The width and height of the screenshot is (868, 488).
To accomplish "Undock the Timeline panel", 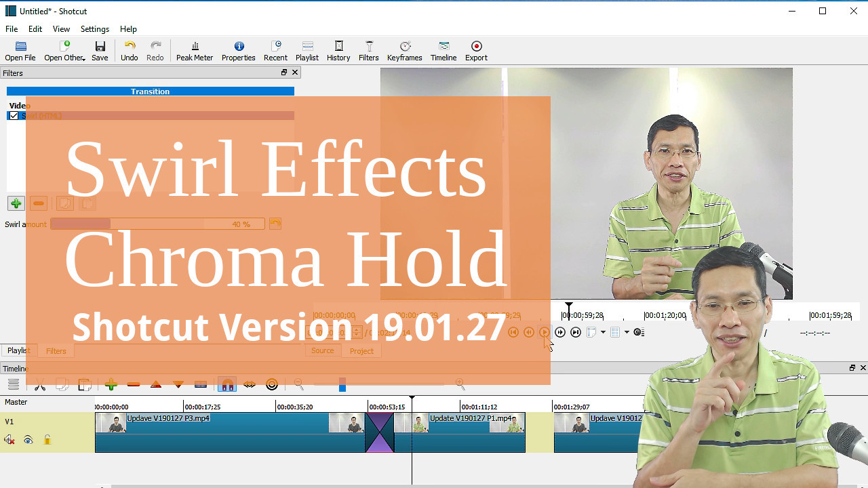I will (852, 368).
